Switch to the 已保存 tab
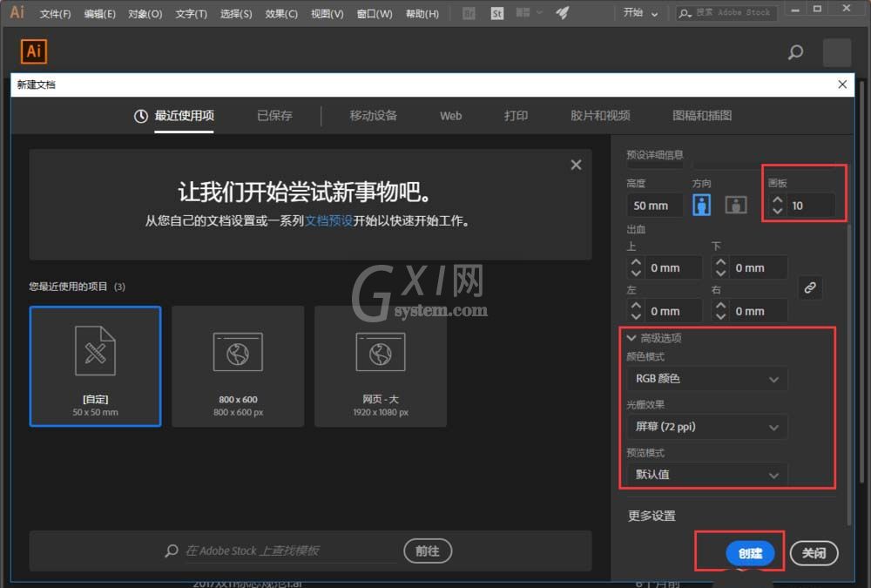The image size is (871, 588). point(274,116)
